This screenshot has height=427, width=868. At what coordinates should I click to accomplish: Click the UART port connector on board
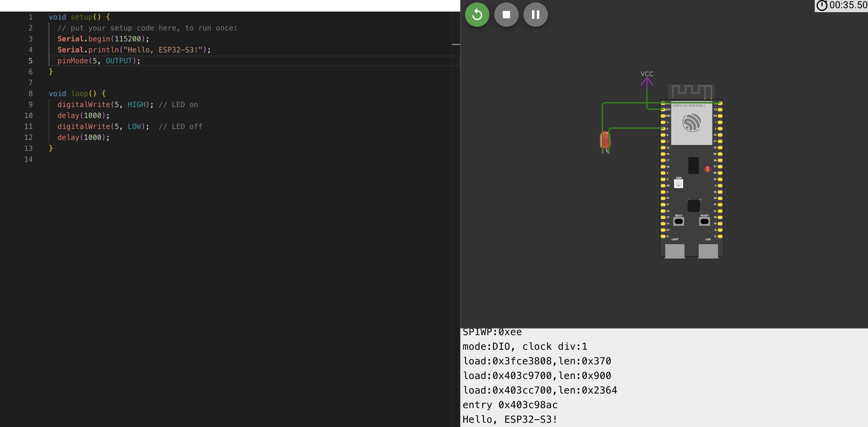(x=674, y=251)
